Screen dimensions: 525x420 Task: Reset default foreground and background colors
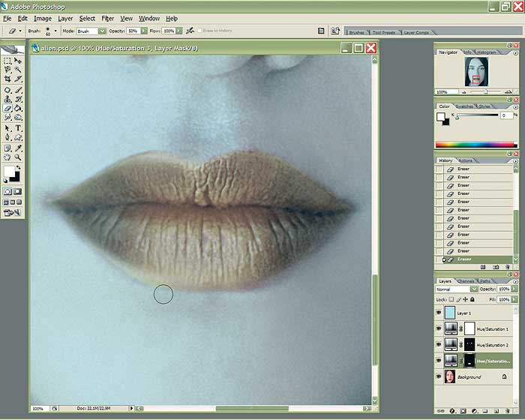click(x=5, y=181)
